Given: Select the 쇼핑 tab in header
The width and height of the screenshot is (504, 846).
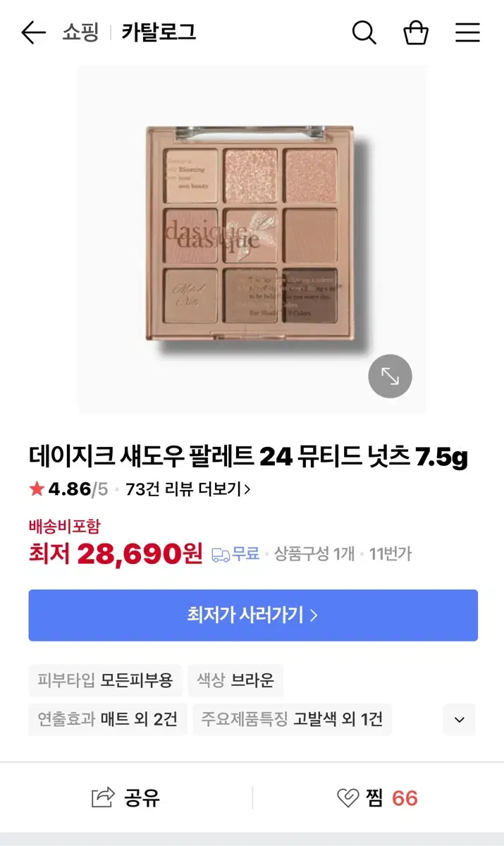Looking at the screenshot, I should [80, 32].
